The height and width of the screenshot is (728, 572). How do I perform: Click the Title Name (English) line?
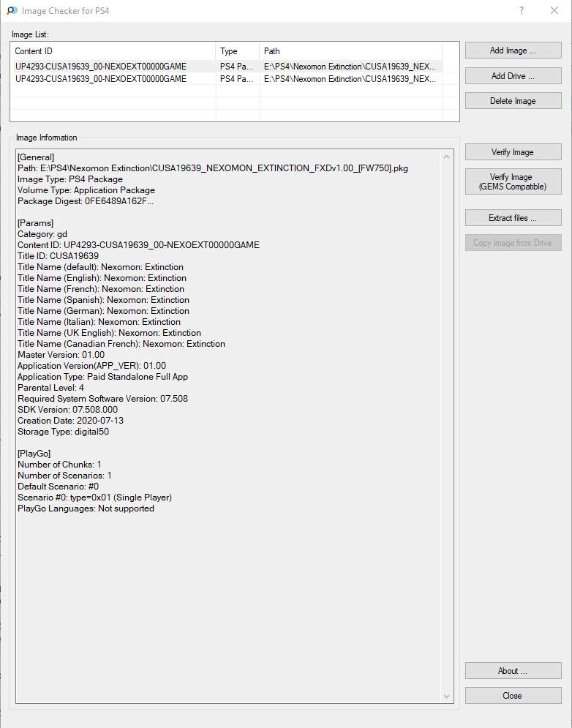(x=102, y=277)
